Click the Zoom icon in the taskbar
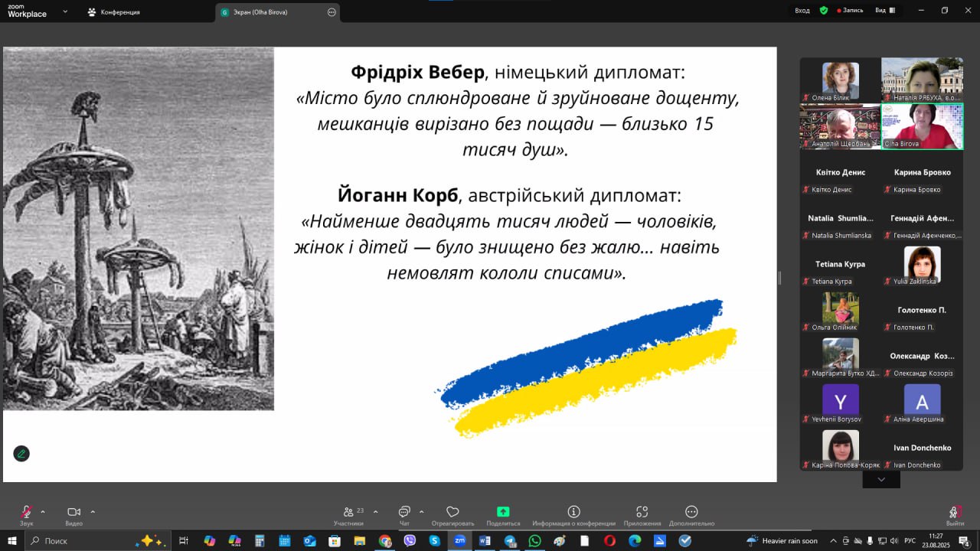This screenshot has height=551, width=980. click(x=459, y=540)
